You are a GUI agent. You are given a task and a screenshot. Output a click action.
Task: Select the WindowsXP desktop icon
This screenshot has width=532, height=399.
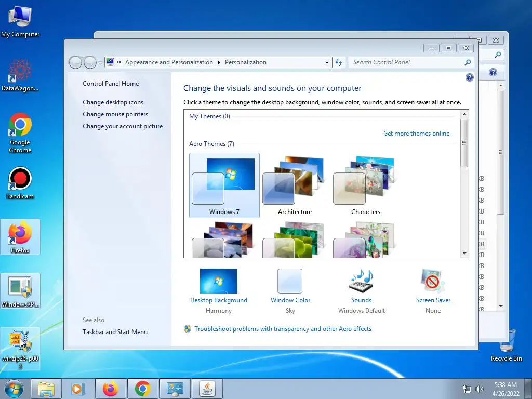[20, 291]
